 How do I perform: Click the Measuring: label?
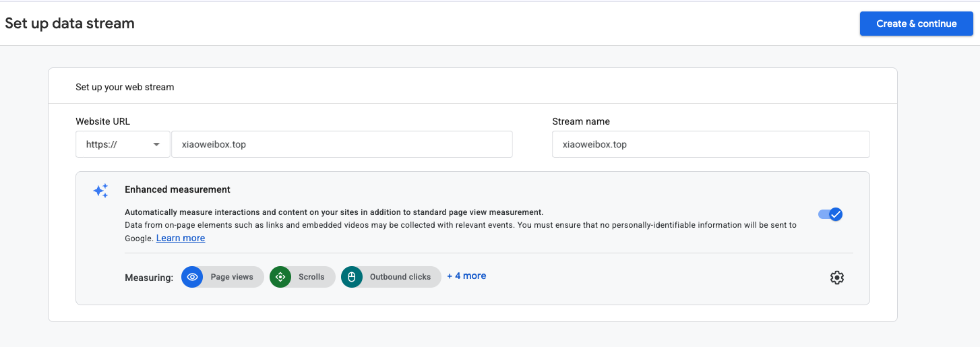tap(149, 278)
